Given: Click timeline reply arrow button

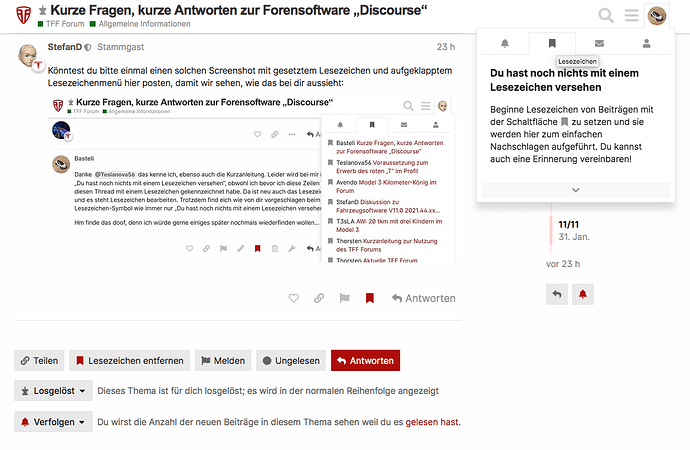Looking at the screenshot, I should pyautogui.click(x=557, y=294).
